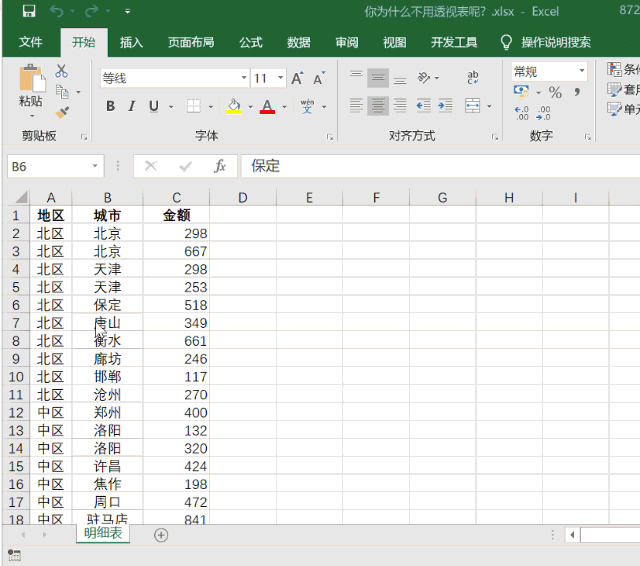Toggle Italic formatting
This screenshot has width=640, height=566.
(x=131, y=107)
